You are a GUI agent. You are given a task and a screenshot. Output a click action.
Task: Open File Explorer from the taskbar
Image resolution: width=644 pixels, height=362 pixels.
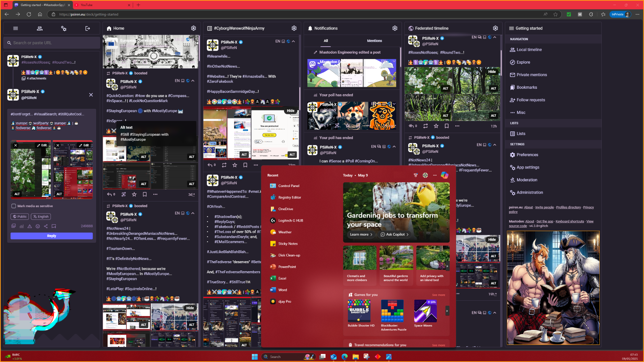point(355,357)
